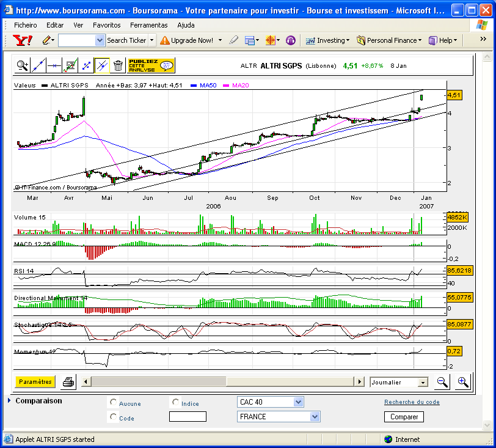Select the Code radio button
Image resolution: width=496 pixels, height=448 pixels.
113,417
